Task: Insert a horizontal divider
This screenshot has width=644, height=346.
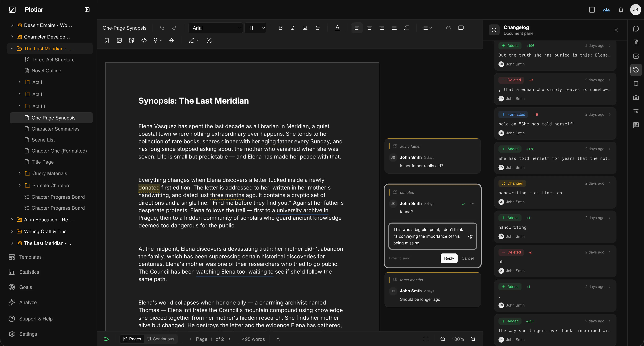Action: click(x=171, y=40)
